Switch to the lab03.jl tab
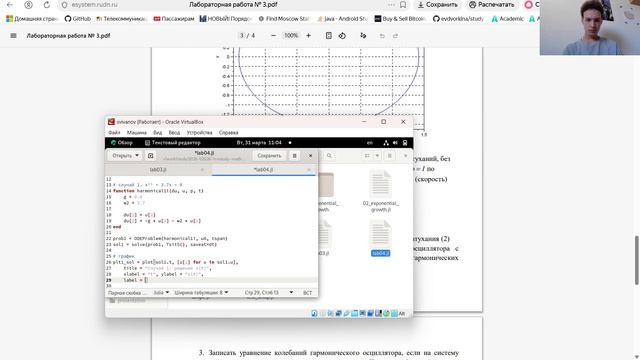 (x=158, y=169)
